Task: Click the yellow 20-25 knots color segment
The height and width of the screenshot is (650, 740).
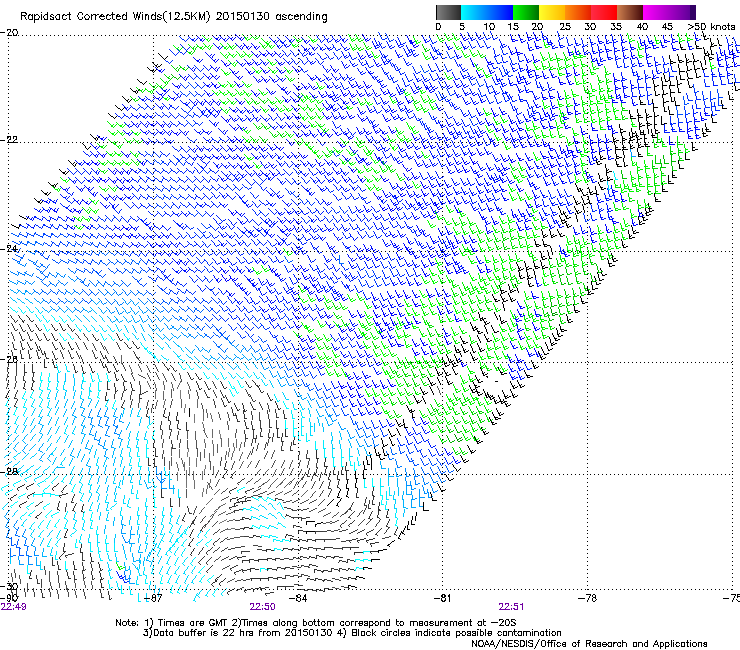Action: (552, 12)
